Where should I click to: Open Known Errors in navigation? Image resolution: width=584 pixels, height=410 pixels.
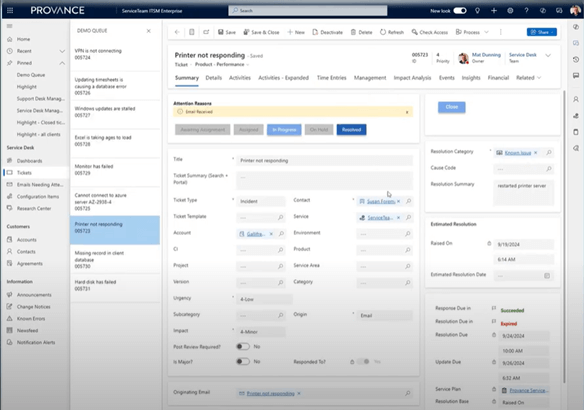[x=31, y=319]
